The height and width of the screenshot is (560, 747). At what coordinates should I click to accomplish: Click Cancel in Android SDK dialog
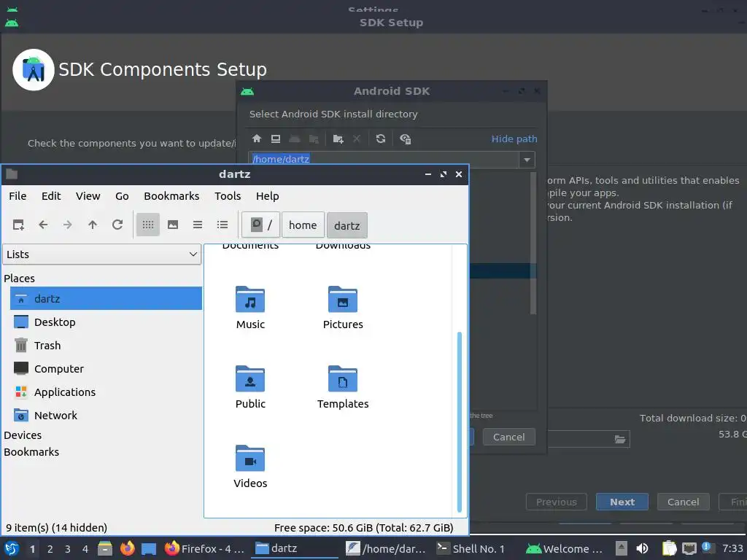click(508, 437)
